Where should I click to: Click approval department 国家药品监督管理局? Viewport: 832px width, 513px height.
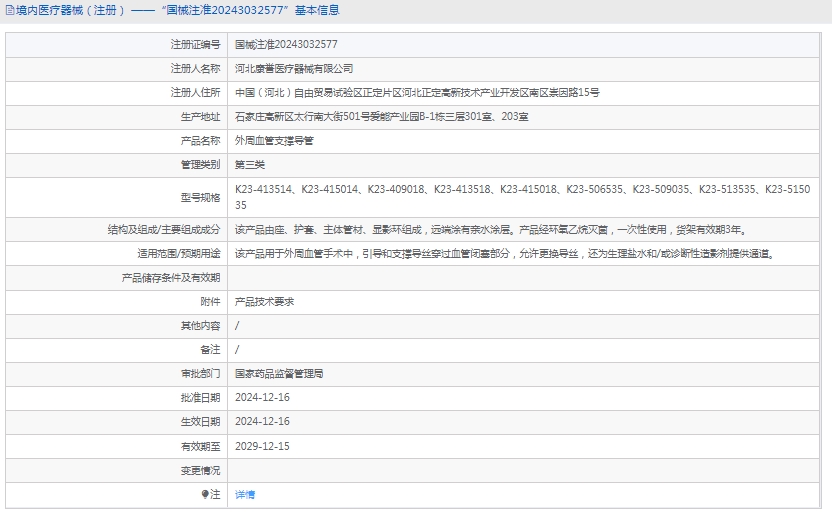pos(279,373)
